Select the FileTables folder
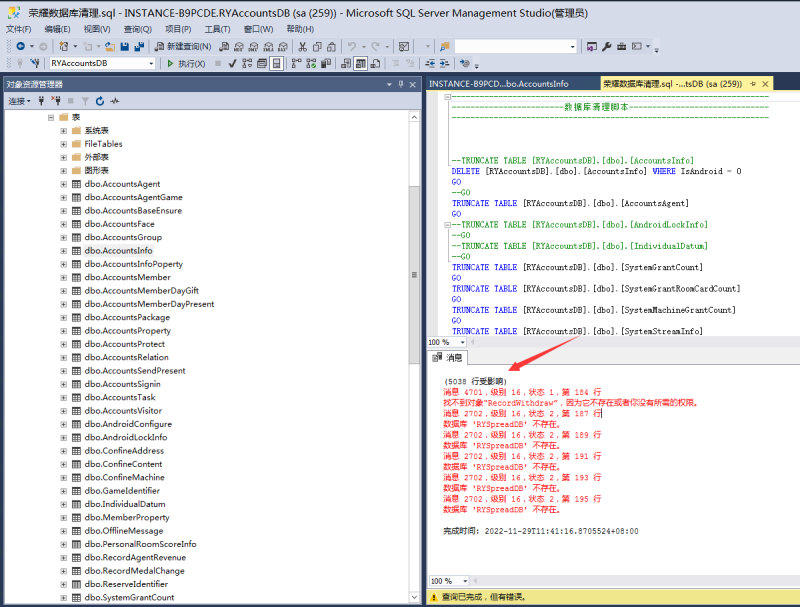This screenshot has width=800, height=607. click(x=104, y=144)
